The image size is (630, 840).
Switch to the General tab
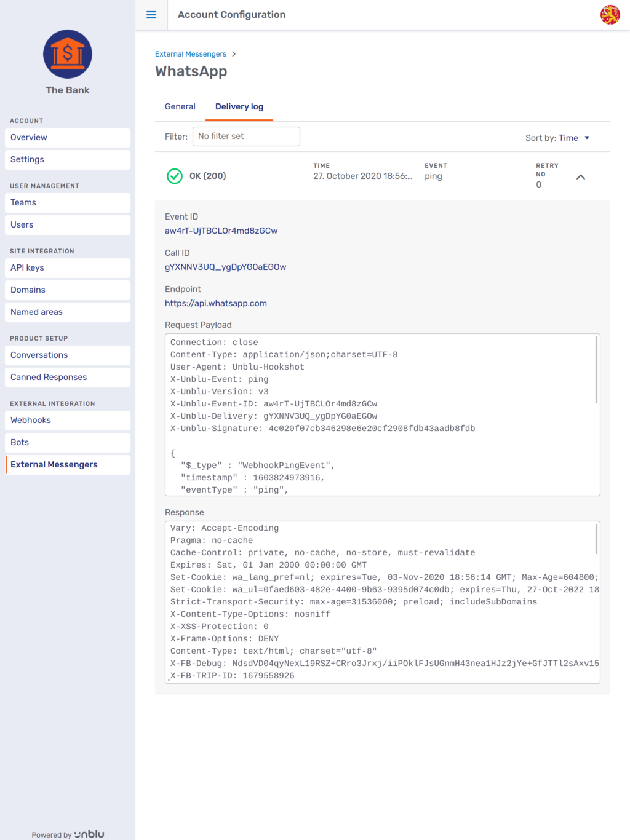tap(180, 106)
